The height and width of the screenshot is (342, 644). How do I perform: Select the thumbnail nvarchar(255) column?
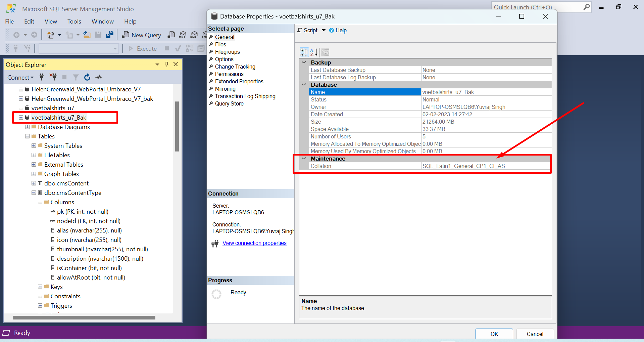[102, 249]
